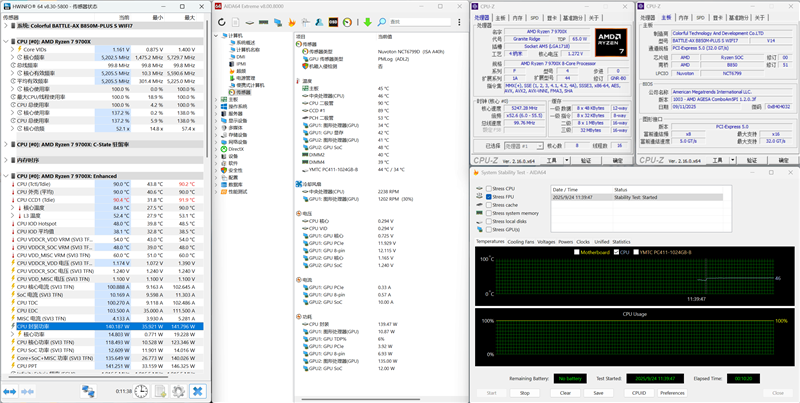This screenshot has width=800, height=403.
Task: Click the AIDA64 gauge sensor toolbar icon
Action: [x=347, y=22]
